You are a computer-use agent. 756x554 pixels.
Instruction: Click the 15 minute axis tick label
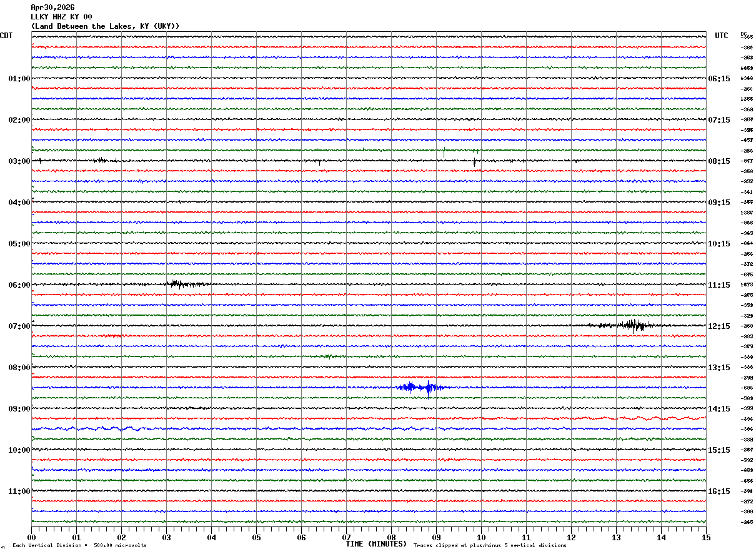[706, 538]
